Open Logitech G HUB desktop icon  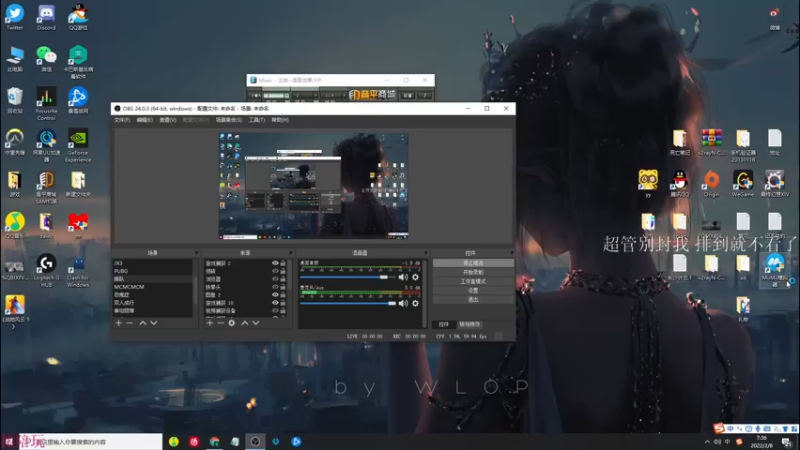[x=46, y=270]
